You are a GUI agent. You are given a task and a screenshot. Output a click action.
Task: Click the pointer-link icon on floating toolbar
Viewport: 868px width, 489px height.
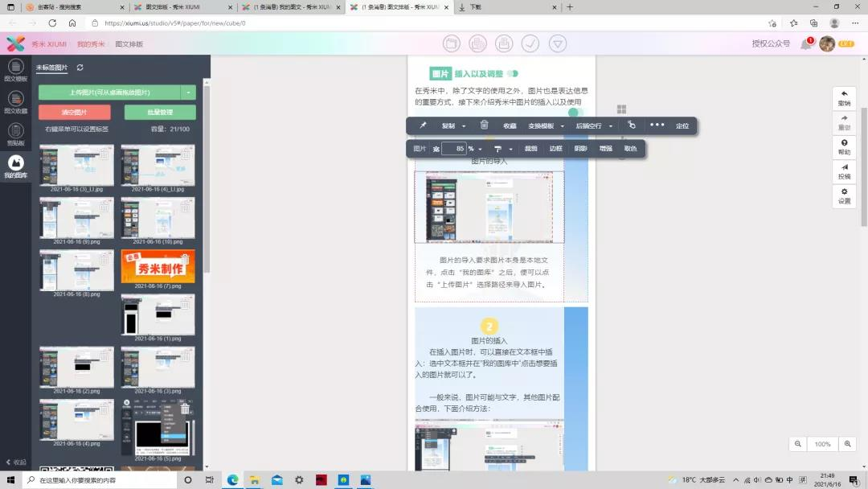point(632,125)
